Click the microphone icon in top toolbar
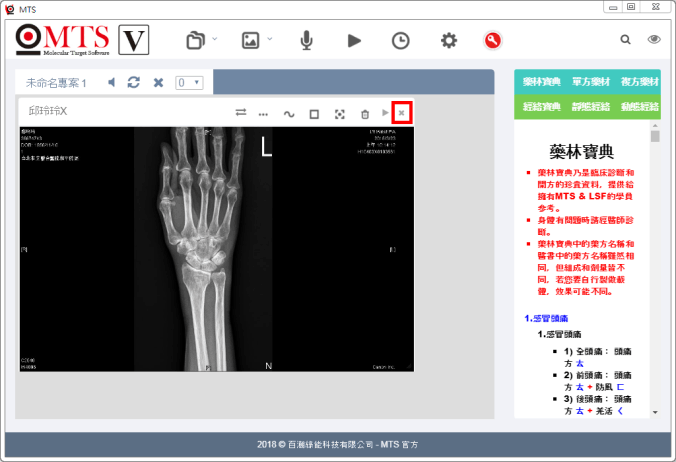The image size is (676, 462). 307,41
